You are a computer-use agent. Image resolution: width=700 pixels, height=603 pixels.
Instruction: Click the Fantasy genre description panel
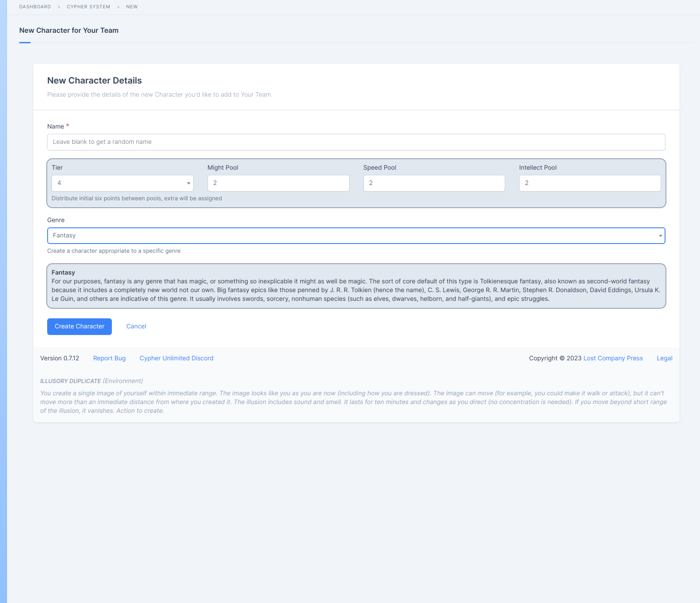click(x=356, y=286)
